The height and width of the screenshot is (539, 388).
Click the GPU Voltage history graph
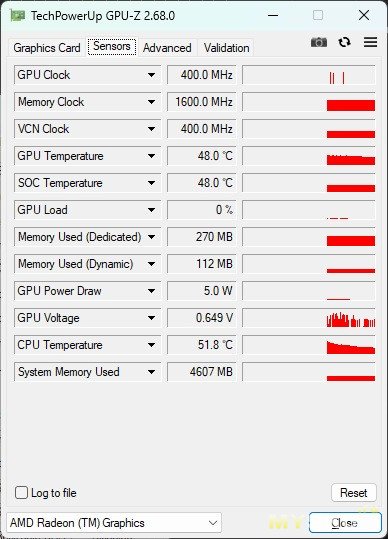coord(309,318)
